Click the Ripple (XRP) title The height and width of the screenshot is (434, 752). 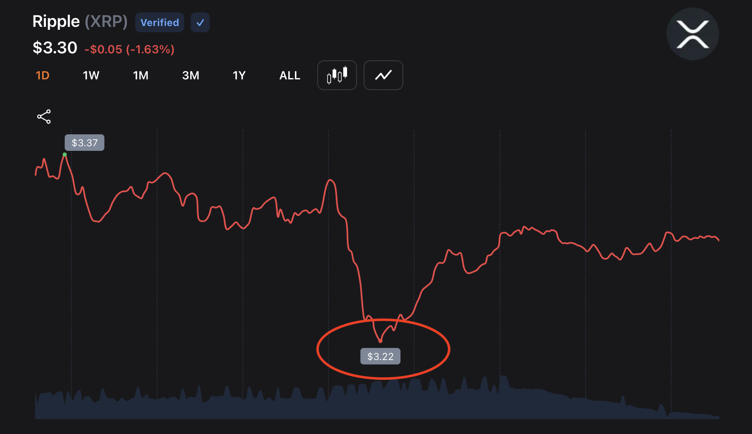tap(80, 22)
